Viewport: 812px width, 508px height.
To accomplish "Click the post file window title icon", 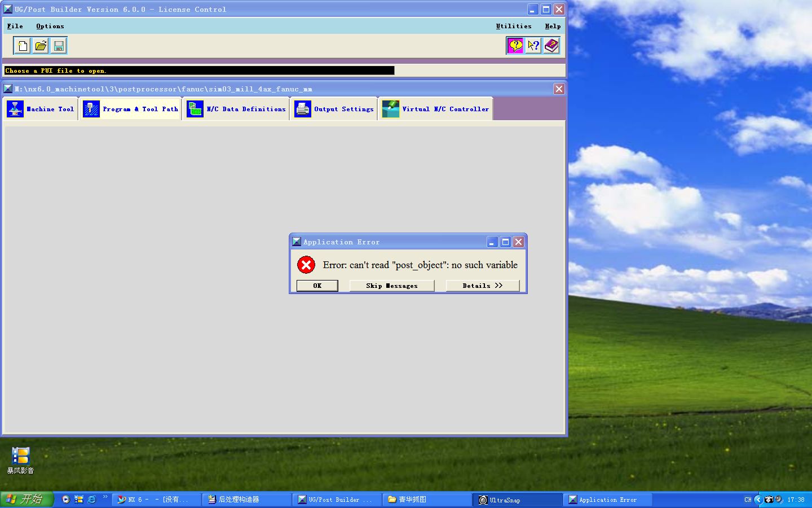I will 8,89.
